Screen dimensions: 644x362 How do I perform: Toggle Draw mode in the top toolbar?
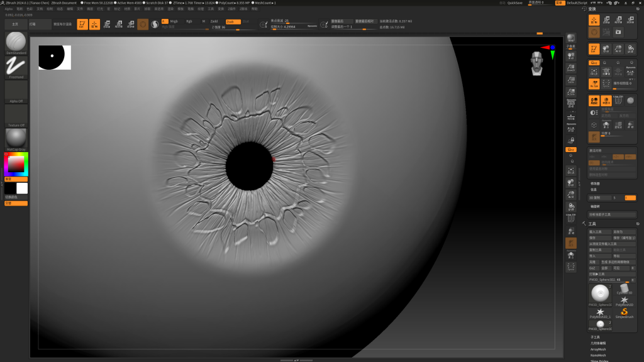tap(94, 25)
